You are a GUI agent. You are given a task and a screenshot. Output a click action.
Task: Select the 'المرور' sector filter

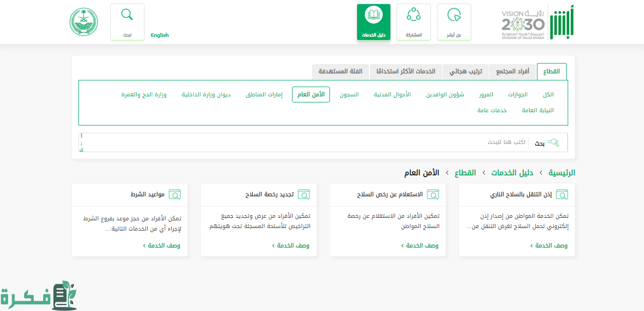tap(486, 95)
